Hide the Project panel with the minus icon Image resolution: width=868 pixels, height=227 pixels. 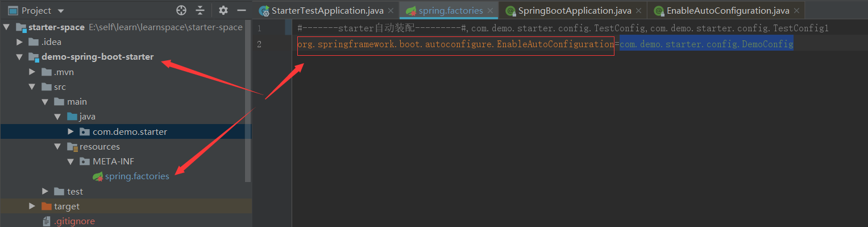click(241, 10)
